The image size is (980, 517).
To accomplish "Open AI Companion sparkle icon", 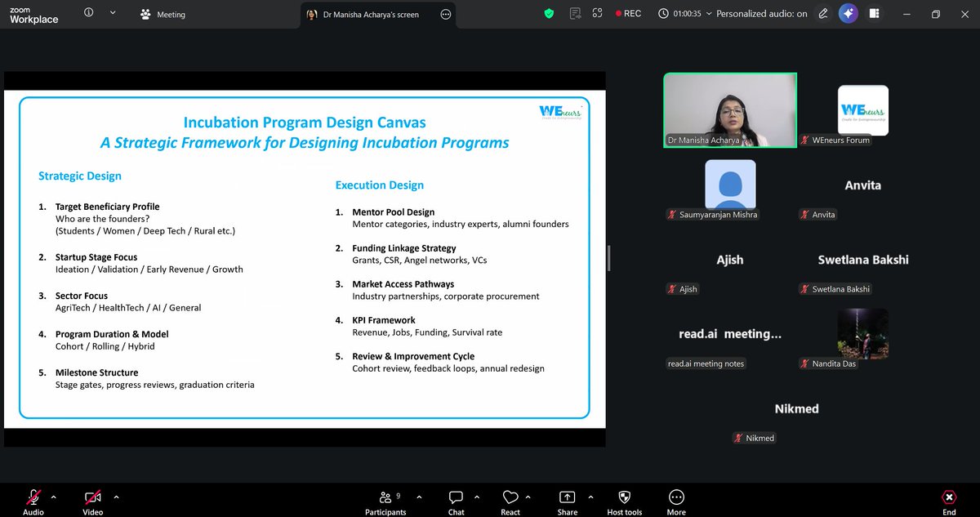I will click(848, 14).
